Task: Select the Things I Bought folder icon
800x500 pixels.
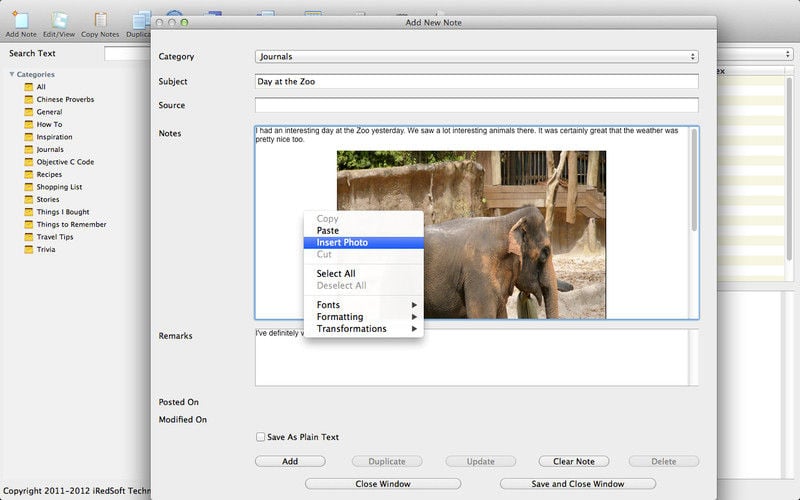Action: click(x=29, y=212)
